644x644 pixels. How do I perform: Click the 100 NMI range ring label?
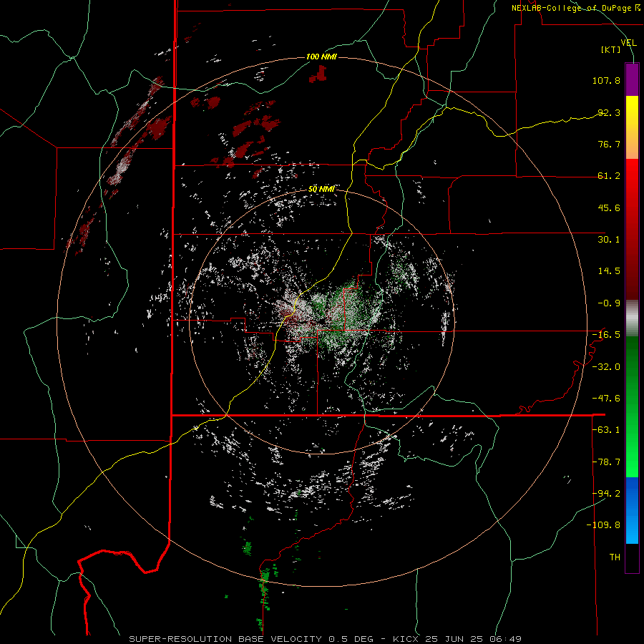(321, 57)
